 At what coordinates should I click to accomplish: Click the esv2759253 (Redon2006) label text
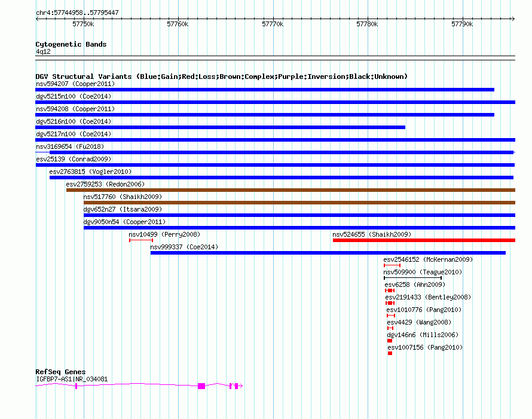click(x=105, y=184)
